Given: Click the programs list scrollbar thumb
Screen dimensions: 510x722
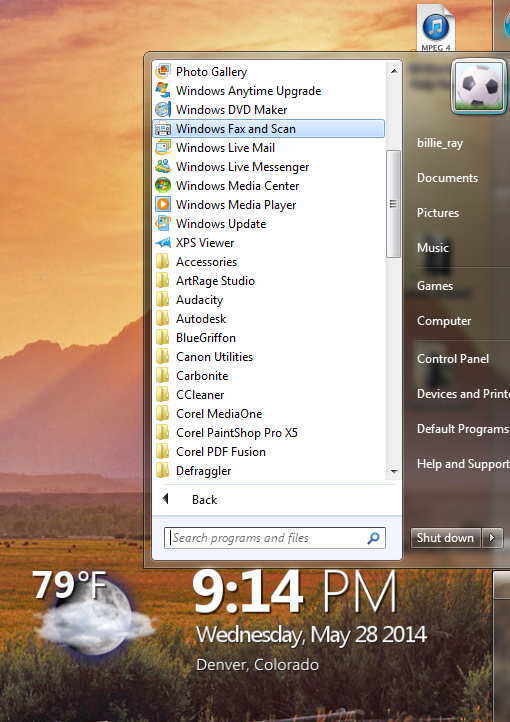Looking at the screenshot, I should click(x=394, y=204).
